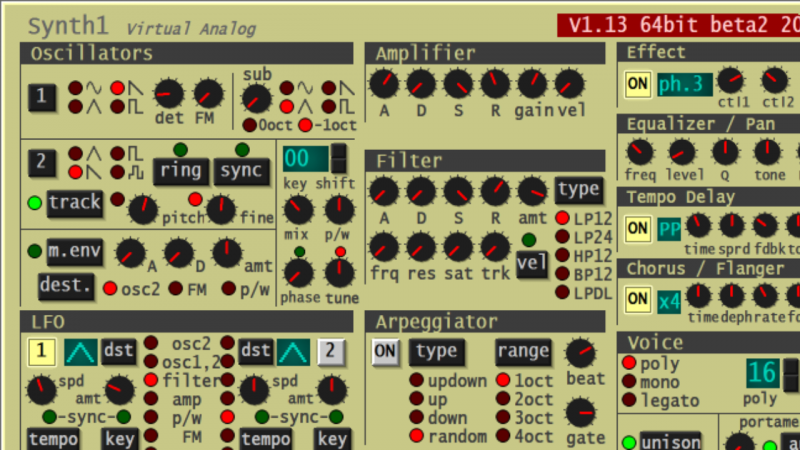Click the arpeggiator beat knob
This screenshot has width=800, height=450.
[x=580, y=353]
